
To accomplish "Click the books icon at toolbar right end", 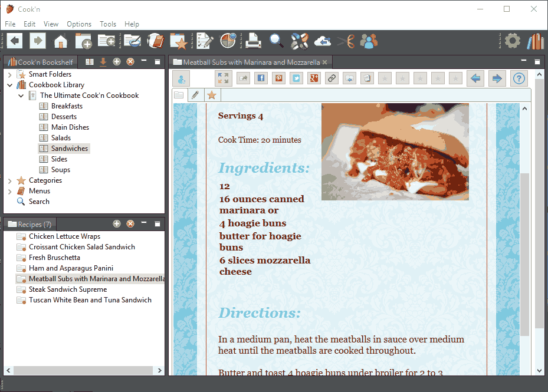I will click(536, 41).
